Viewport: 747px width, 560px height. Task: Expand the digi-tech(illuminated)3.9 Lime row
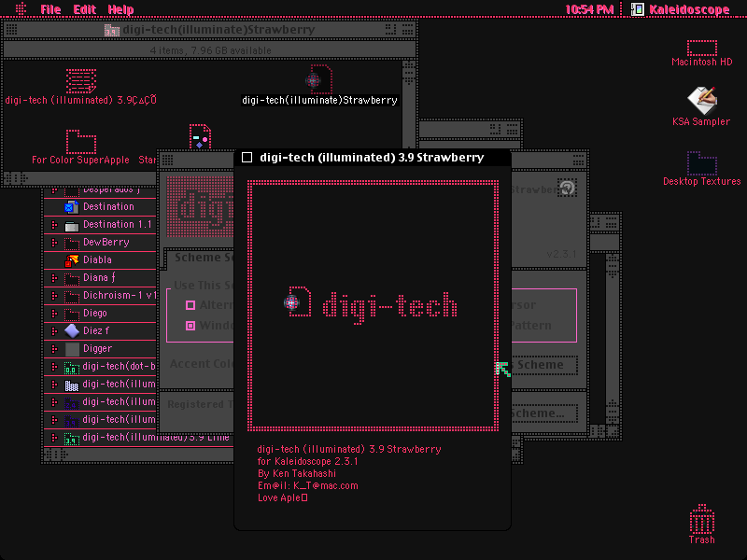tap(54, 438)
